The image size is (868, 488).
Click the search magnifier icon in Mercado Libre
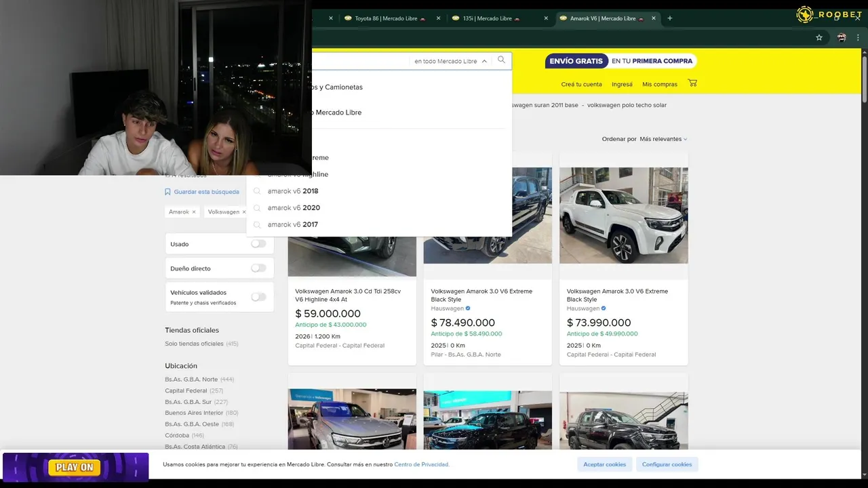[501, 60]
